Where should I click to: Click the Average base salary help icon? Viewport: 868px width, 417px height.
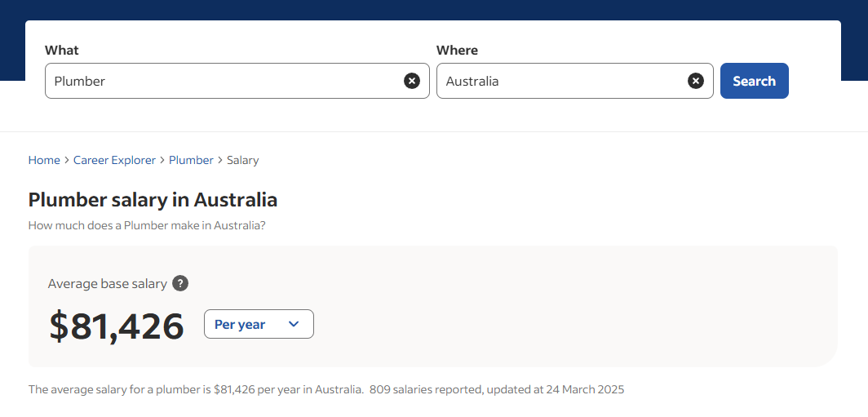click(180, 284)
